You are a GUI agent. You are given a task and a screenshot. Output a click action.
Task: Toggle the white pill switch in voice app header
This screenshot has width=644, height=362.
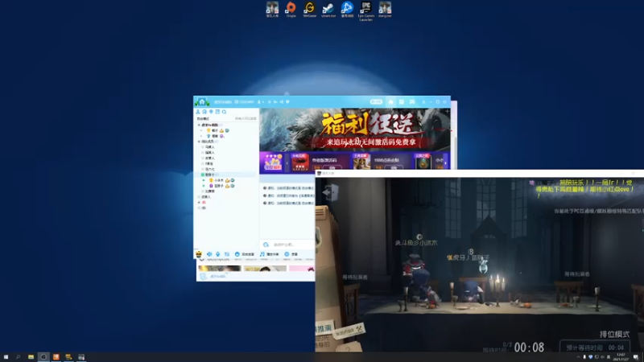376,102
